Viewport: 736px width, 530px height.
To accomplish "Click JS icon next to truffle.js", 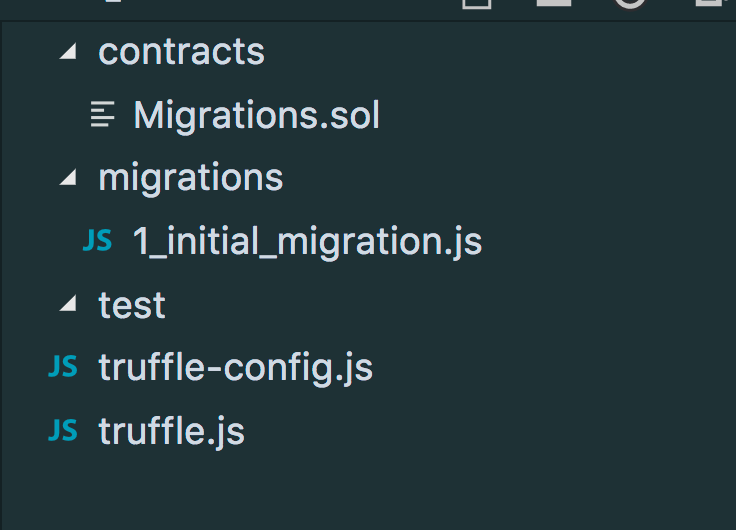I will coord(62,431).
